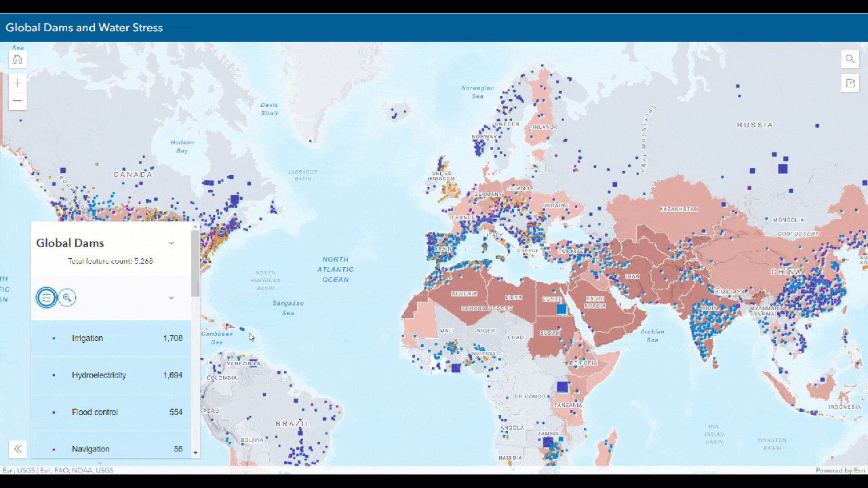Click the legend panel scrollbar thumb
This screenshot has height=488, width=868.
point(196,263)
